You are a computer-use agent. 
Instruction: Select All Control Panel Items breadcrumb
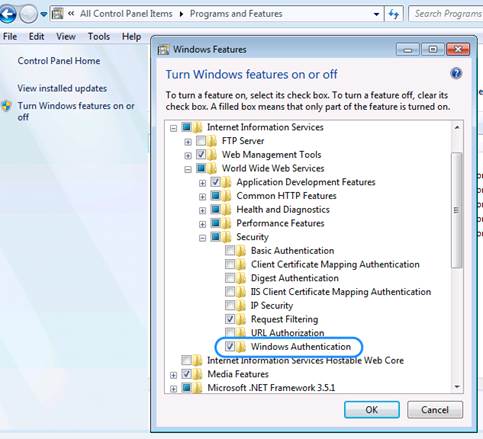126,14
